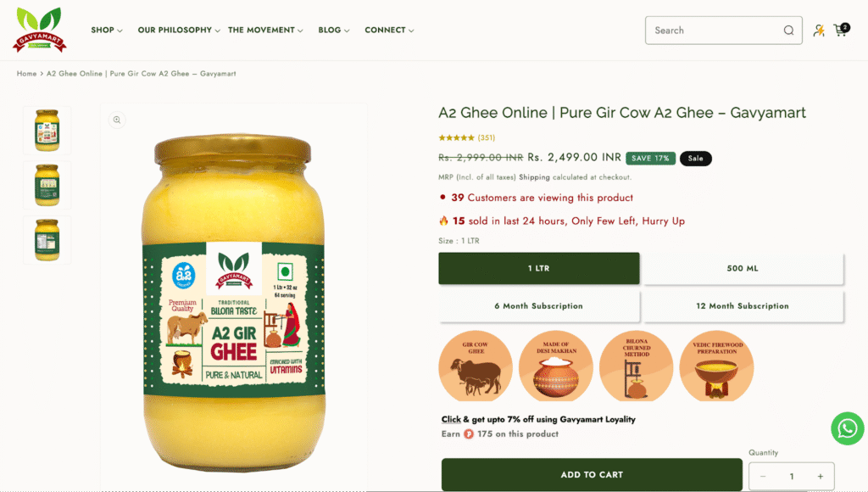Screen dimensions: 868x492
Task: Open the CONNECT menu
Action: click(389, 30)
